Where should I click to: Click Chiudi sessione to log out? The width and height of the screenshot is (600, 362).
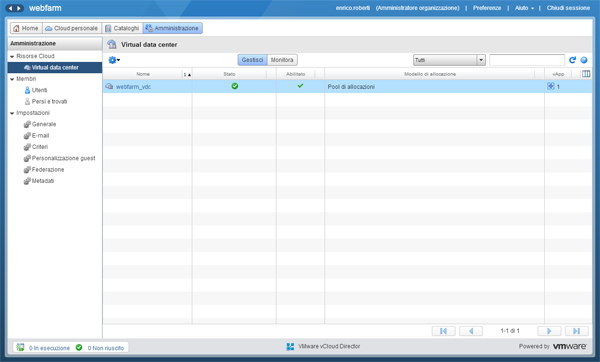[568, 8]
